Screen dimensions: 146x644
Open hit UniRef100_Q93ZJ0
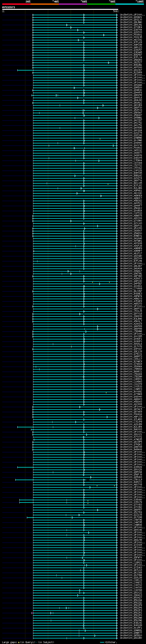pos(131,20)
